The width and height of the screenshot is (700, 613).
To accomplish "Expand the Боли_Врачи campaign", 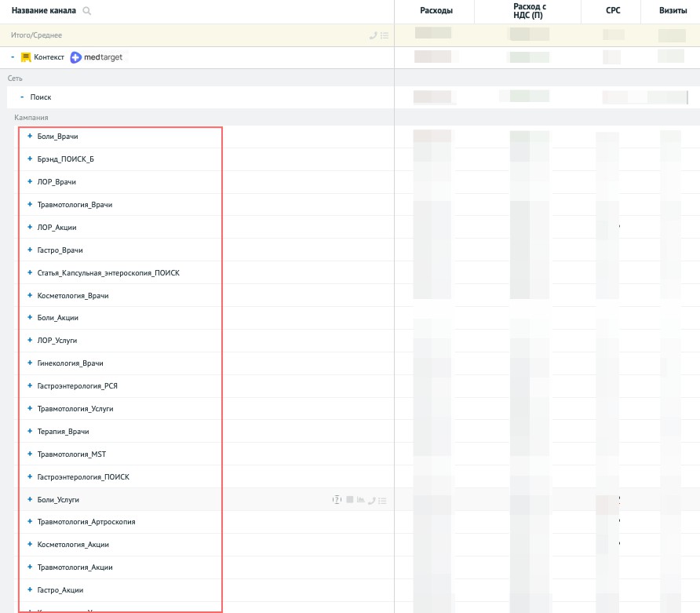I will 30,137.
